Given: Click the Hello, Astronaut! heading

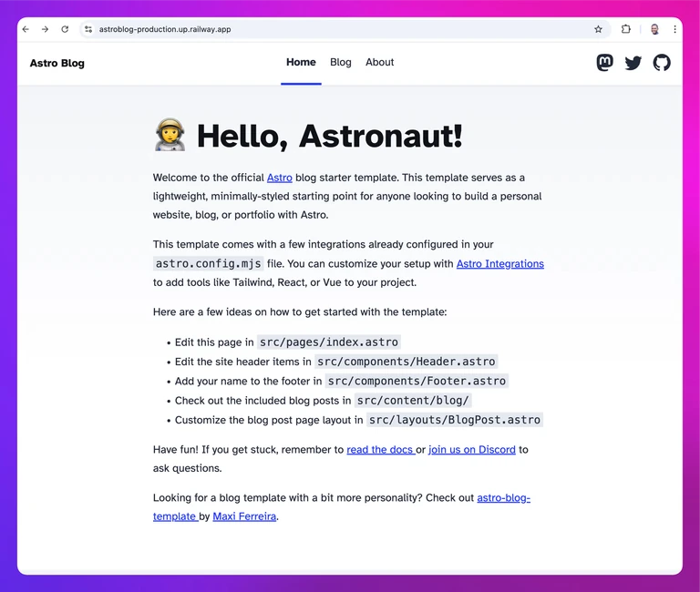Looking at the screenshot, I should (329, 136).
